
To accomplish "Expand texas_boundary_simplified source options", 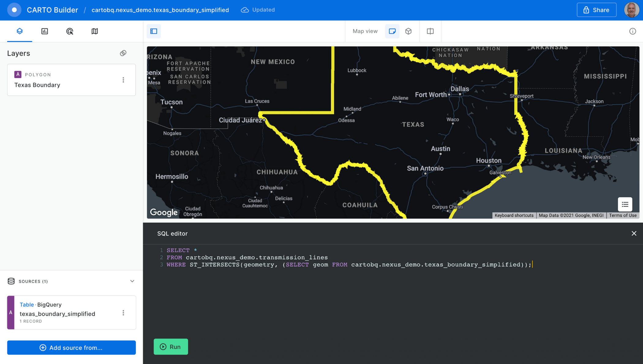I will (x=124, y=312).
